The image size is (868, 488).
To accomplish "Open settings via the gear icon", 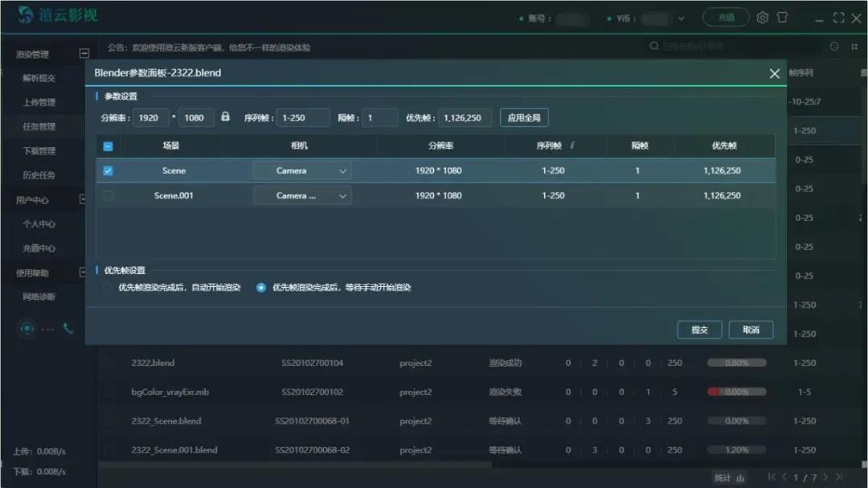I will [x=763, y=18].
